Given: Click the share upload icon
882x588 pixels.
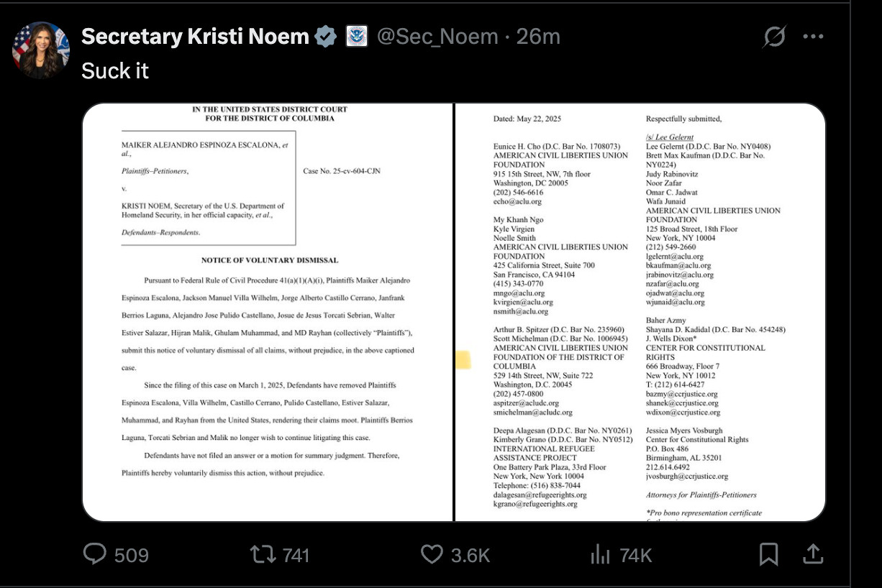Looking at the screenshot, I should click(813, 553).
